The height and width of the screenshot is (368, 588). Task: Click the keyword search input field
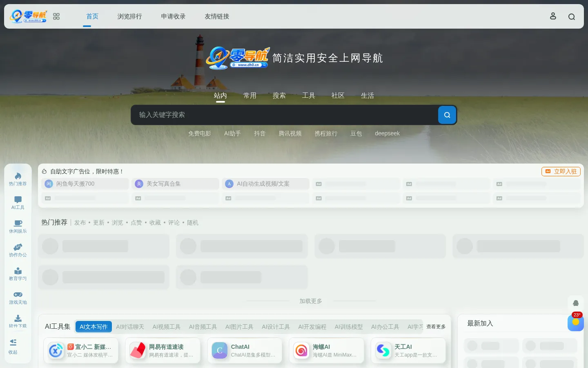tap(284, 115)
